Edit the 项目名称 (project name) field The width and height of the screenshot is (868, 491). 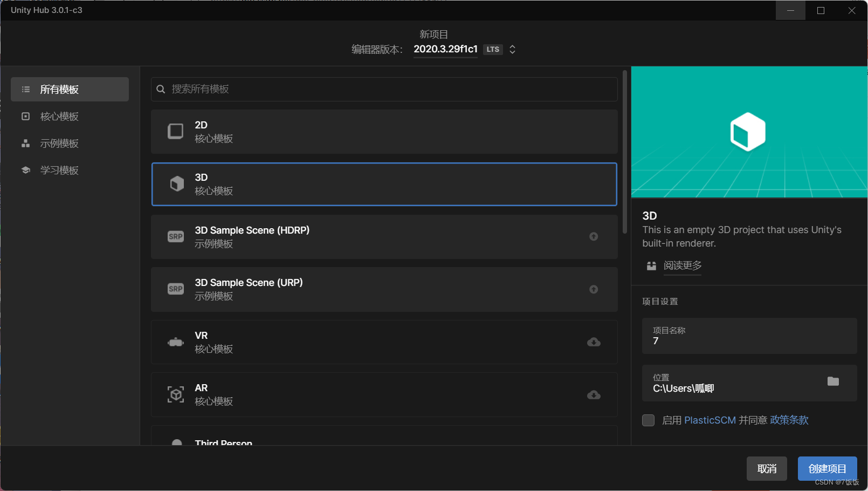[x=749, y=336]
